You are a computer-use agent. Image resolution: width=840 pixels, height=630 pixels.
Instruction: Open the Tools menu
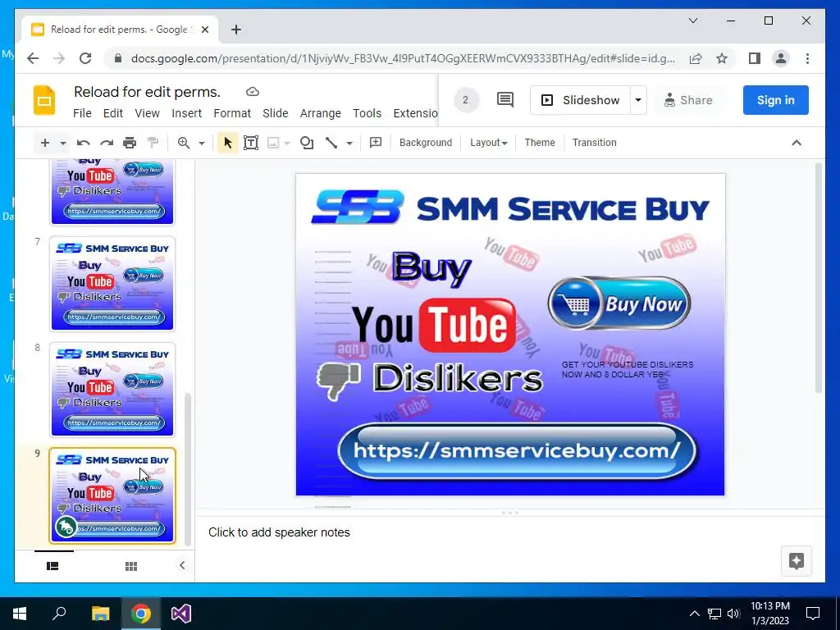[x=367, y=113]
